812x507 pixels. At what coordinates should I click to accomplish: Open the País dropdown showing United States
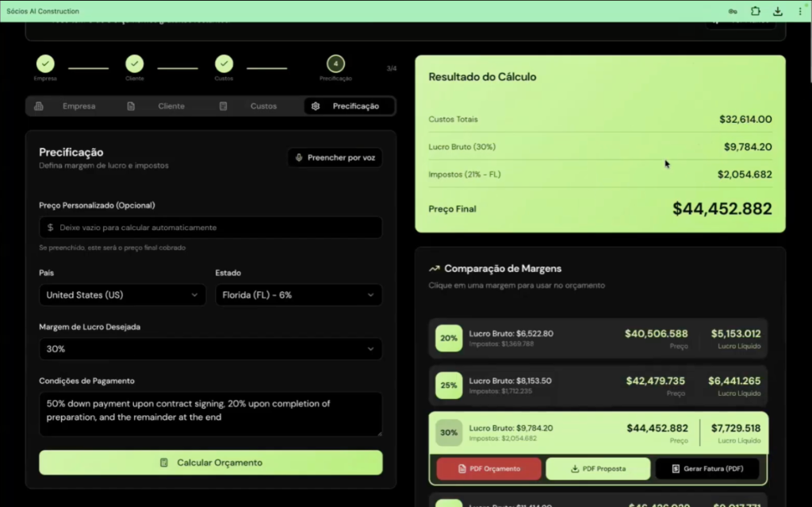[x=122, y=295]
